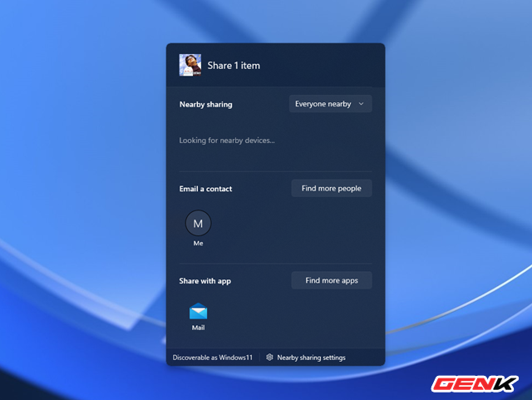Select the Me contact avatar
Image resolution: width=532 pixels, height=400 pixels.
[198, 223]
